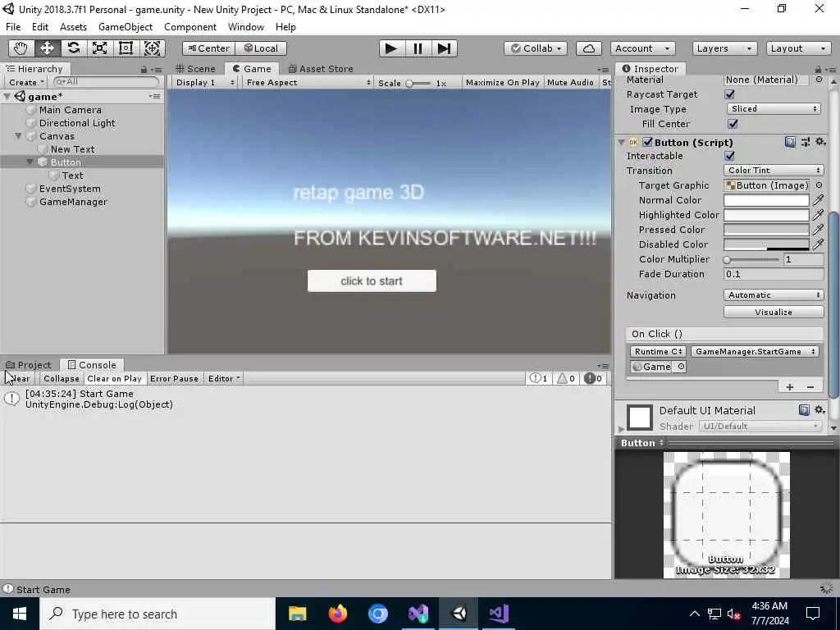Toggle Clear on Play in Console

[115, 378]
